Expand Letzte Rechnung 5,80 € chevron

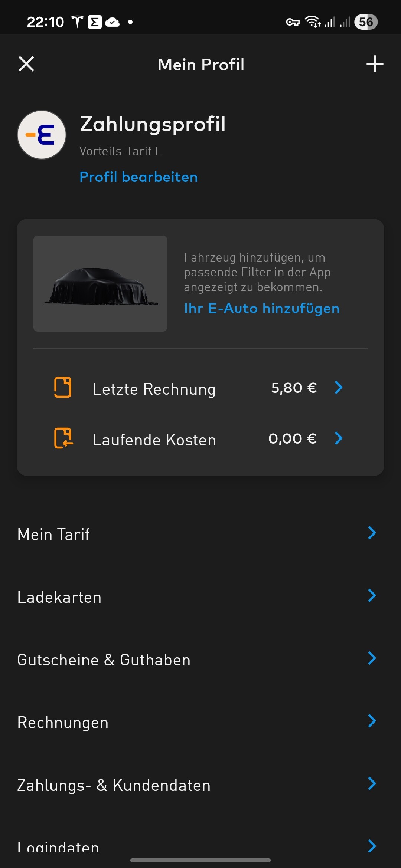pyautogui.click(x=338, y=388)
